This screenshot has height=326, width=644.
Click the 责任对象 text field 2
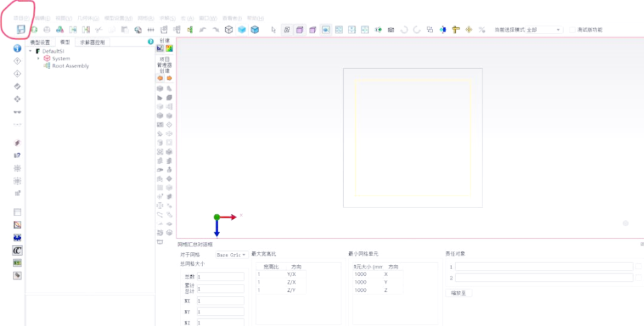(x=543, y=278)
